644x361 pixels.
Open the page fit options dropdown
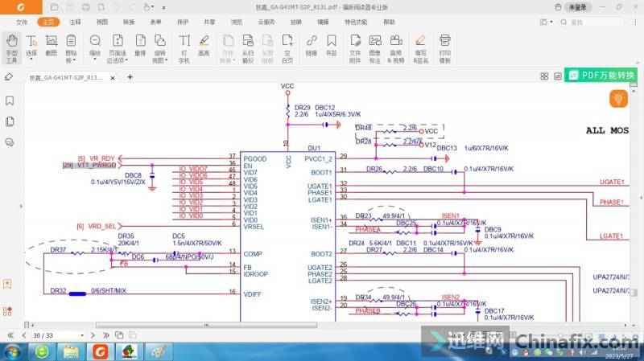click(118, 48)
